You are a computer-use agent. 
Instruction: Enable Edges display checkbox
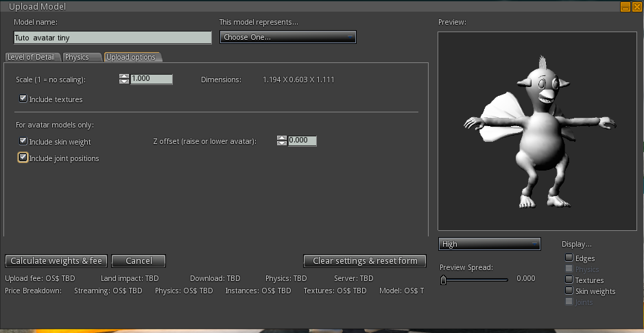pos(569,258)
